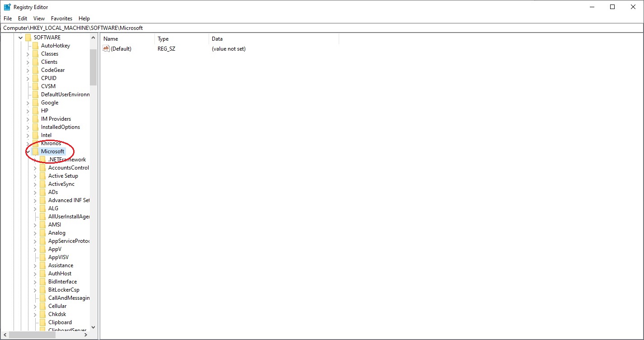Sort values by the Name column header

[x=127, y=39]
